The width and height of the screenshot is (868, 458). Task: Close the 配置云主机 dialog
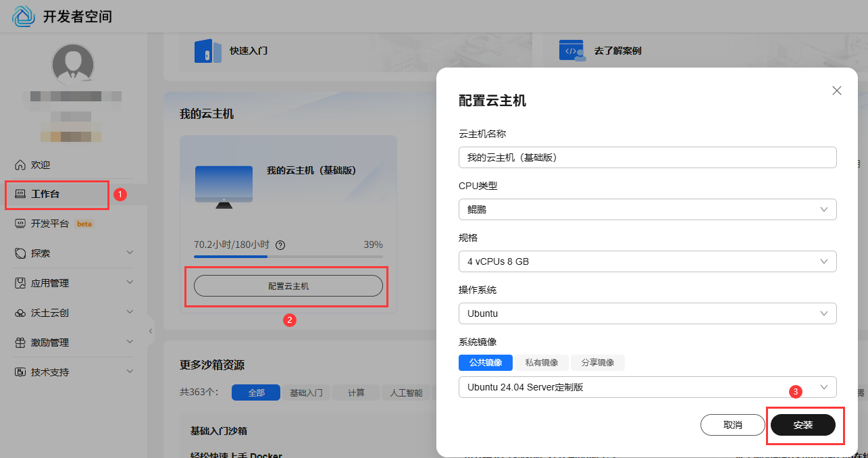pos(836,91)
